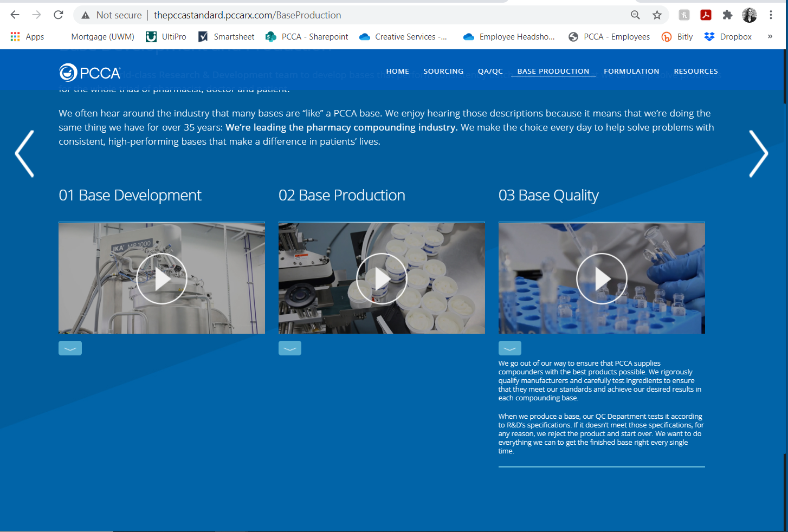Open the zoom magnifier icon in address bar
This screenshot has height=532, width=788.
[x=635, y=15]
